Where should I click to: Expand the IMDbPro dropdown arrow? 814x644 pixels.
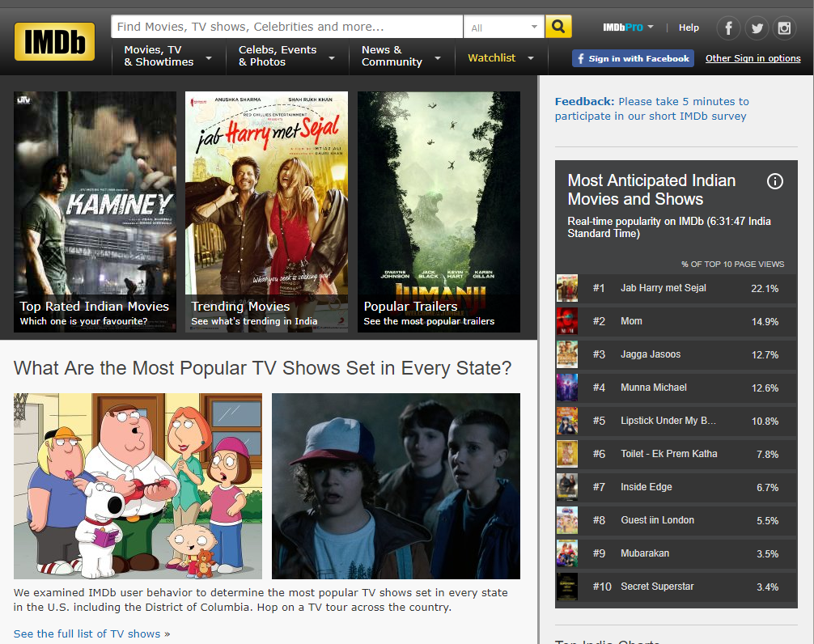(651, 27)
